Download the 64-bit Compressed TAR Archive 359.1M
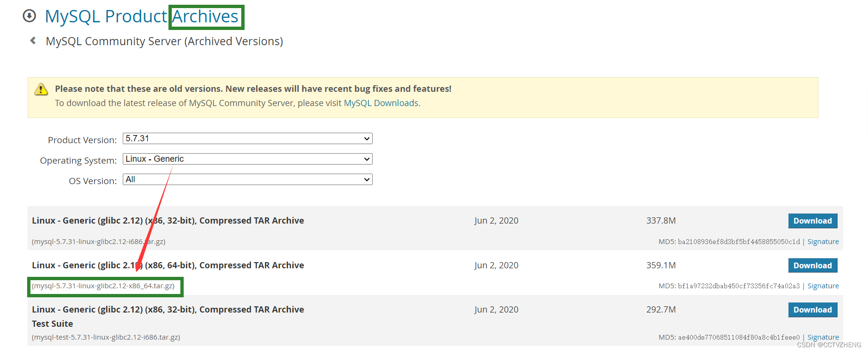 coord(813,265)
